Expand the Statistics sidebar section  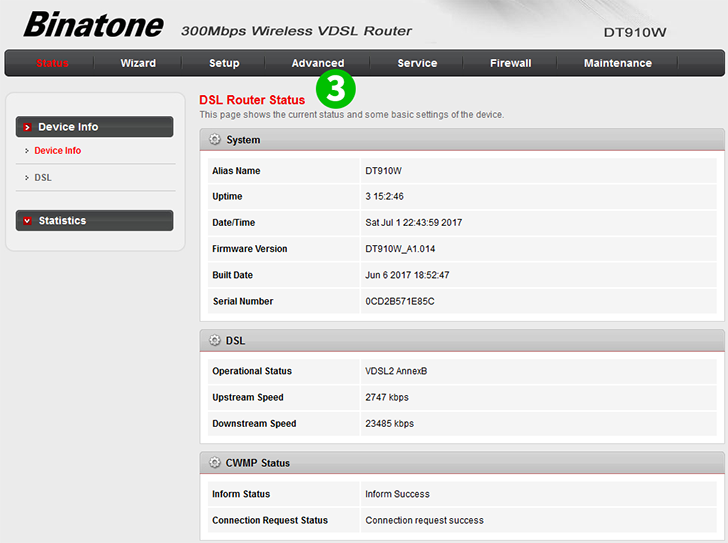pos(94,220)
